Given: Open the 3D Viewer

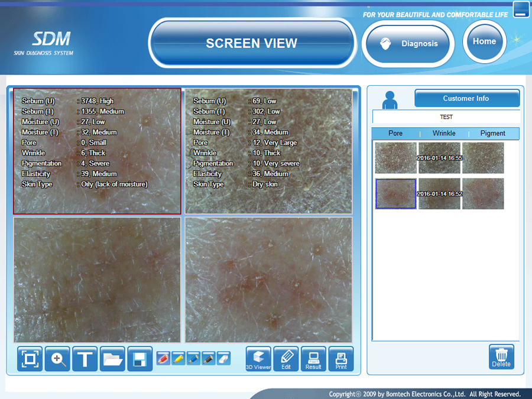Looking at the screenshot, I should tap(258, 359).
